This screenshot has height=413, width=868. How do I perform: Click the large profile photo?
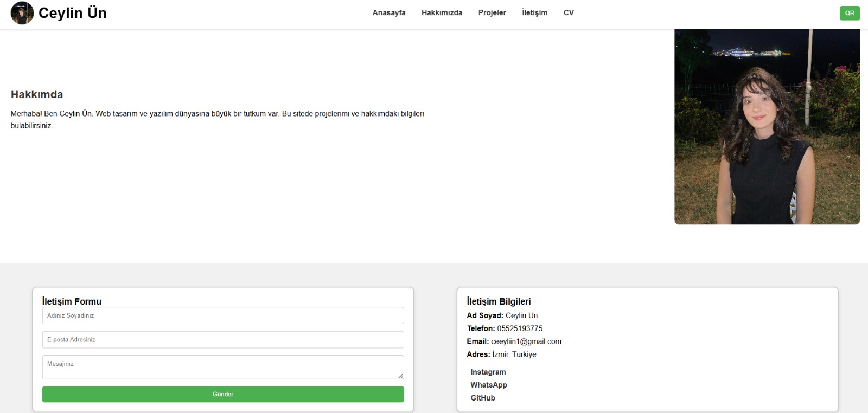point(767,127)
